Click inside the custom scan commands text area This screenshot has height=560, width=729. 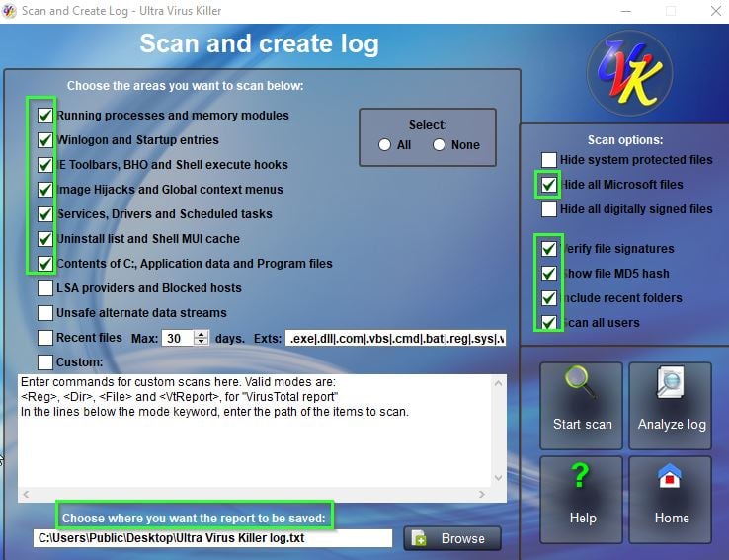tap(254, 431)
